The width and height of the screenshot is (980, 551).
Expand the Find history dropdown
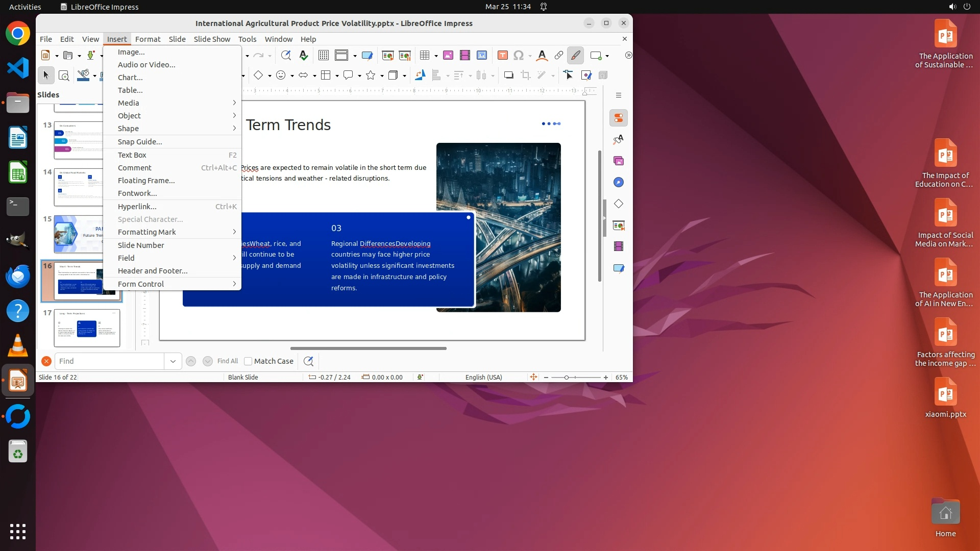173,361
